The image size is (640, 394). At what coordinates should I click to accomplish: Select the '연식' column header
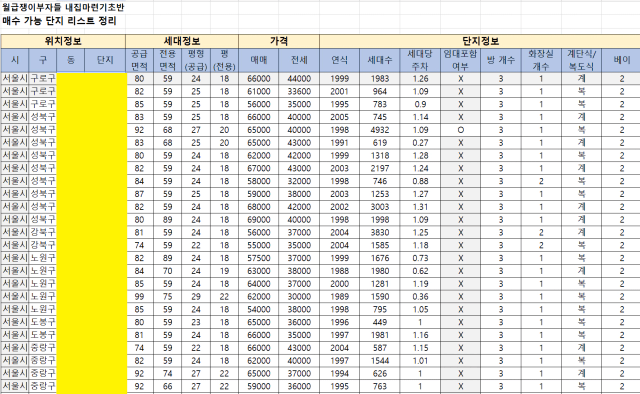coord(340,60)
